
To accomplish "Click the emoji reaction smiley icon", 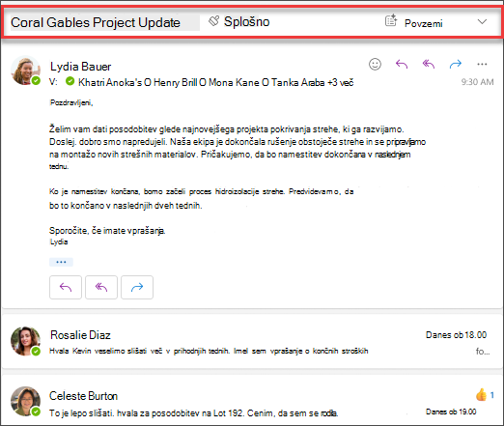I will [375, 64].
